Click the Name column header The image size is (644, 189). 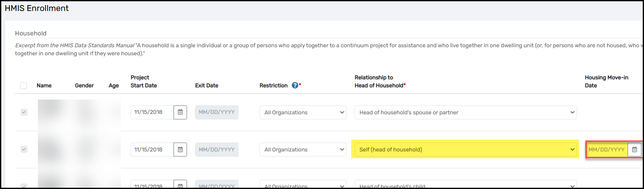44,85
